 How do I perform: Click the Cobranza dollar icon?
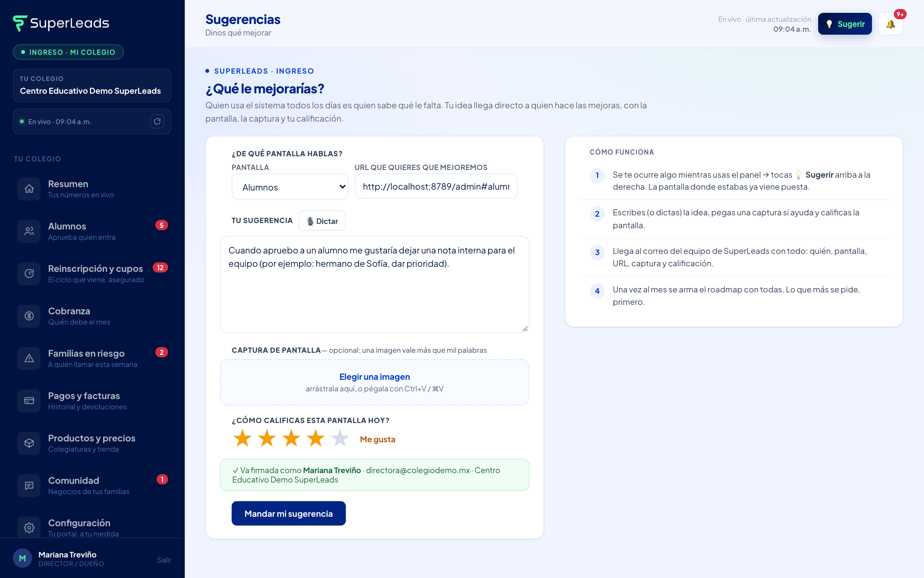point(29,316)
